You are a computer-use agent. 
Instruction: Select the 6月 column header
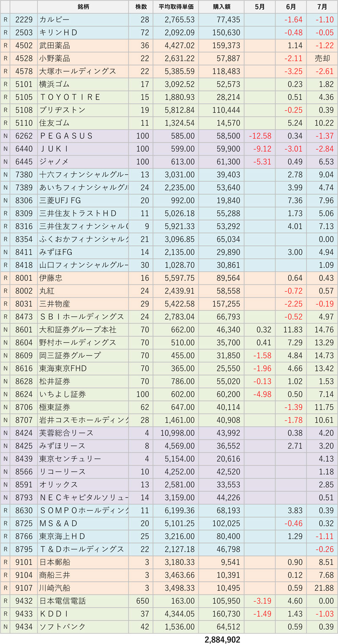291,7
